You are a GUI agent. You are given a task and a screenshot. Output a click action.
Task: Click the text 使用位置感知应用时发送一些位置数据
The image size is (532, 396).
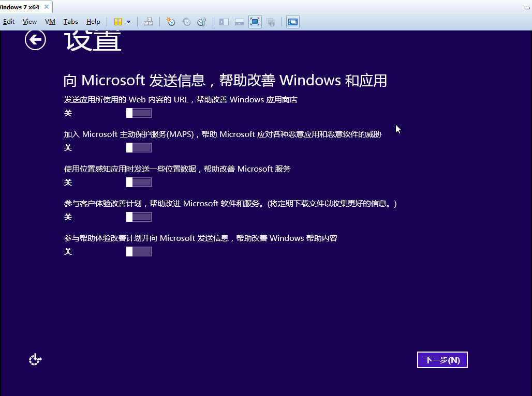click(130, 169)
